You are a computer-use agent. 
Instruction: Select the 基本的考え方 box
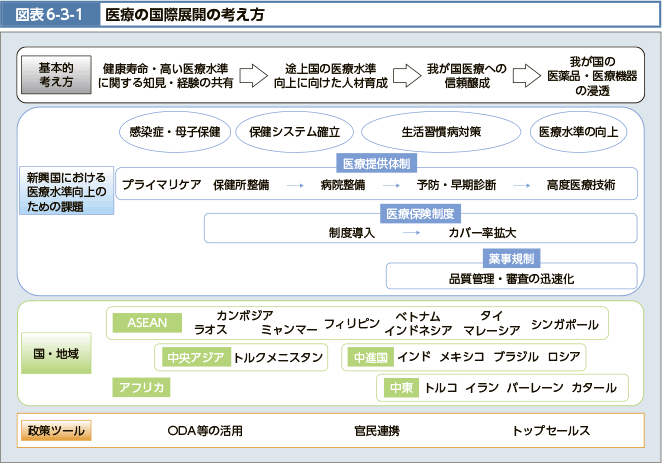[54, 76]
